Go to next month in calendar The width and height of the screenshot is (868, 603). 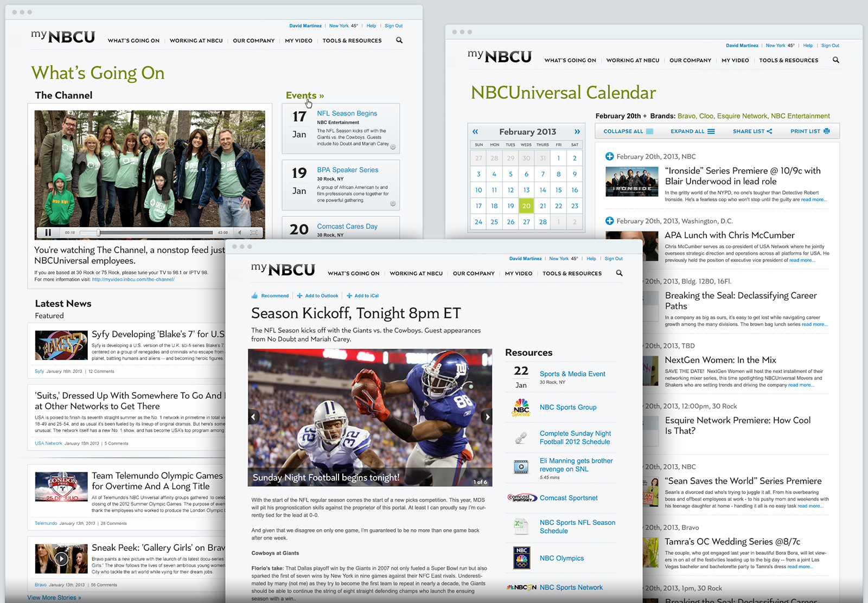(577, 132)
